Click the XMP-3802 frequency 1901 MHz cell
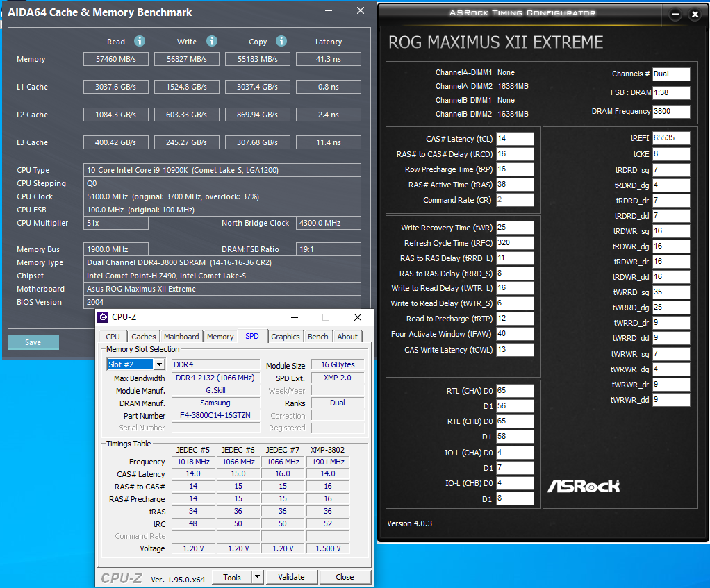This screenshot has width=710, height=588. click(x=328, y=462)
